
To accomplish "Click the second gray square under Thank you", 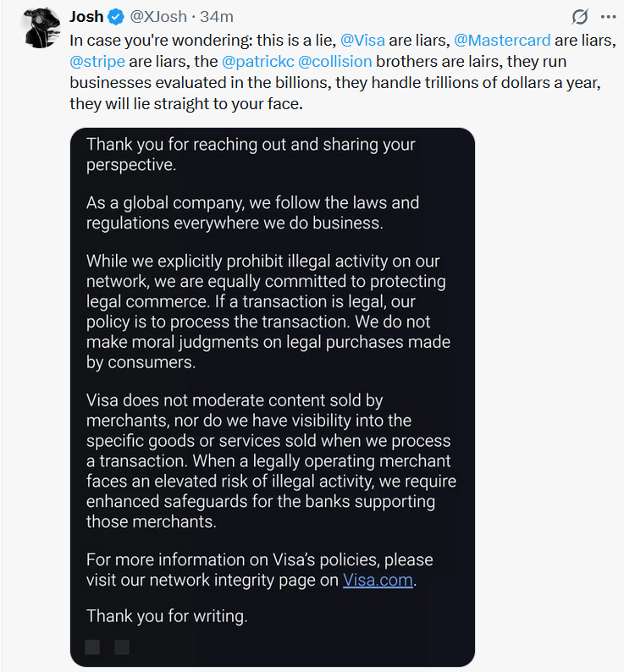I will (122, 647).
